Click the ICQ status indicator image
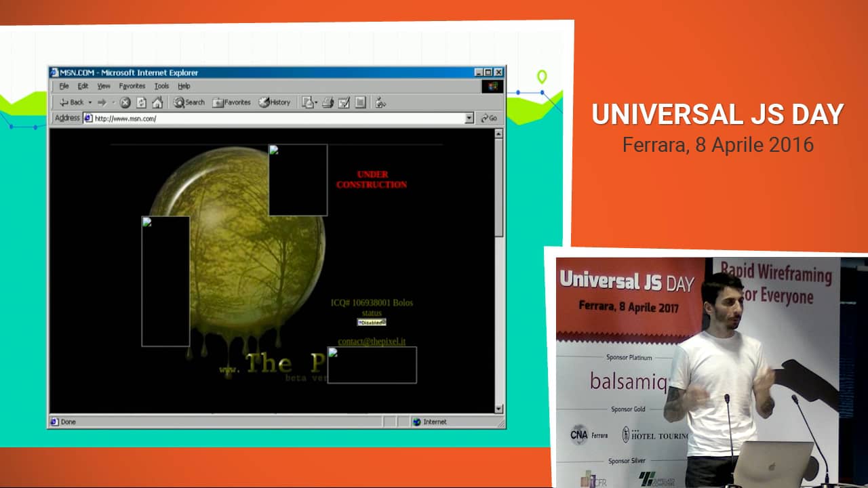Image resolution: width=868 pixels, height=488 pixels. click(372, 322)
